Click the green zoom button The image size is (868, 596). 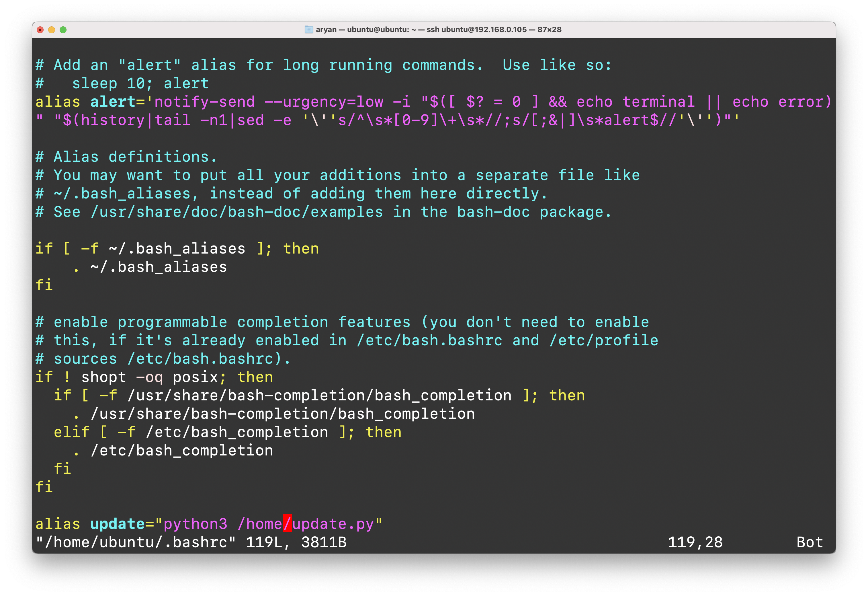pyautogui.click(x=63, y=30)
